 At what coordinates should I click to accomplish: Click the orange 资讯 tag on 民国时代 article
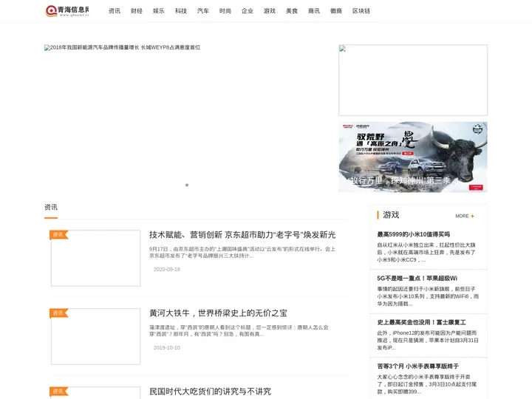[x=58, y=391]
